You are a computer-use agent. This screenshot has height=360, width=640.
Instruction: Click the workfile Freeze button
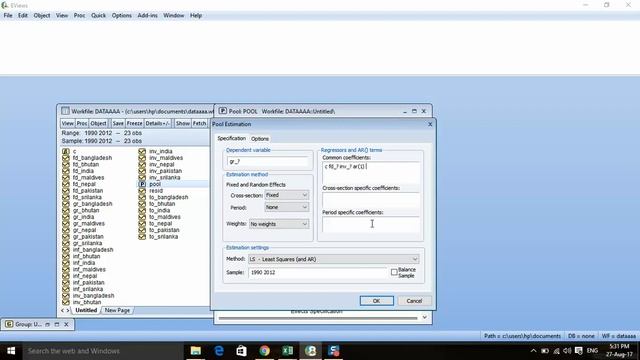pos(134,123)
